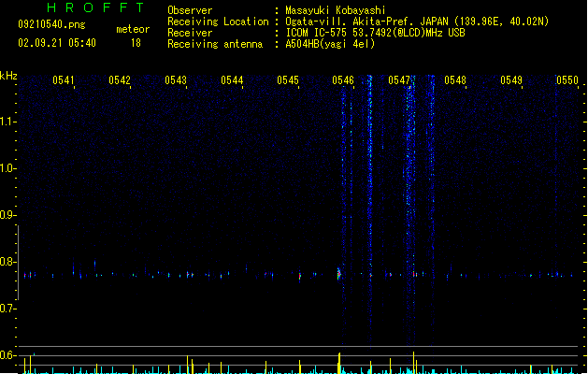The width and height of the screenshot is (588, 374).
Task: Click the 0542 time marker
Action: pyautogui.click(x=120, y=80)
